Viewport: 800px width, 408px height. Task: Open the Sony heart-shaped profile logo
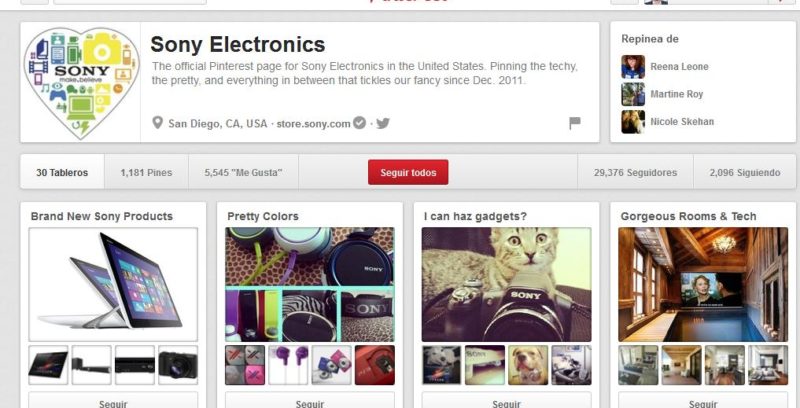81,83
